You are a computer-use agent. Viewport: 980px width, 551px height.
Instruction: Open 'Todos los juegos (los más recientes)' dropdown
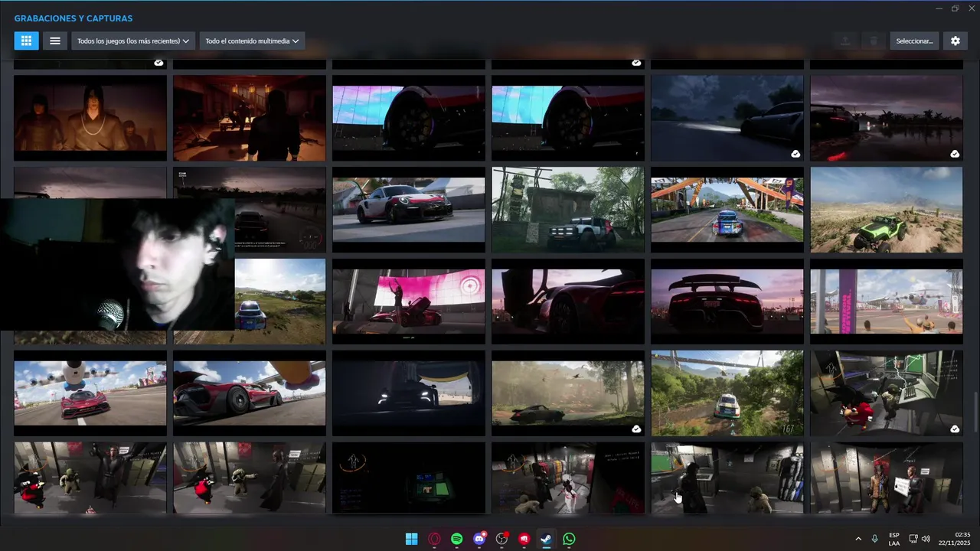tap(133, 41)
